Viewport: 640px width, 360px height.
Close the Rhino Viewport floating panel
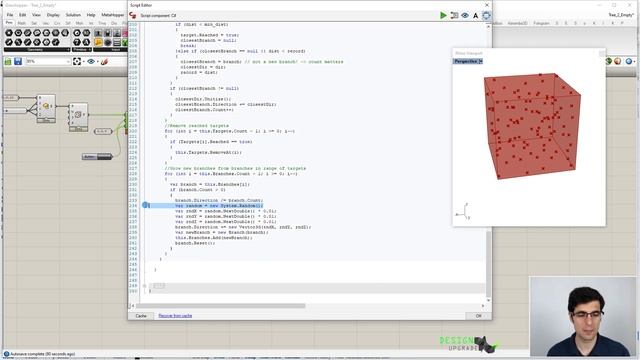602,53
